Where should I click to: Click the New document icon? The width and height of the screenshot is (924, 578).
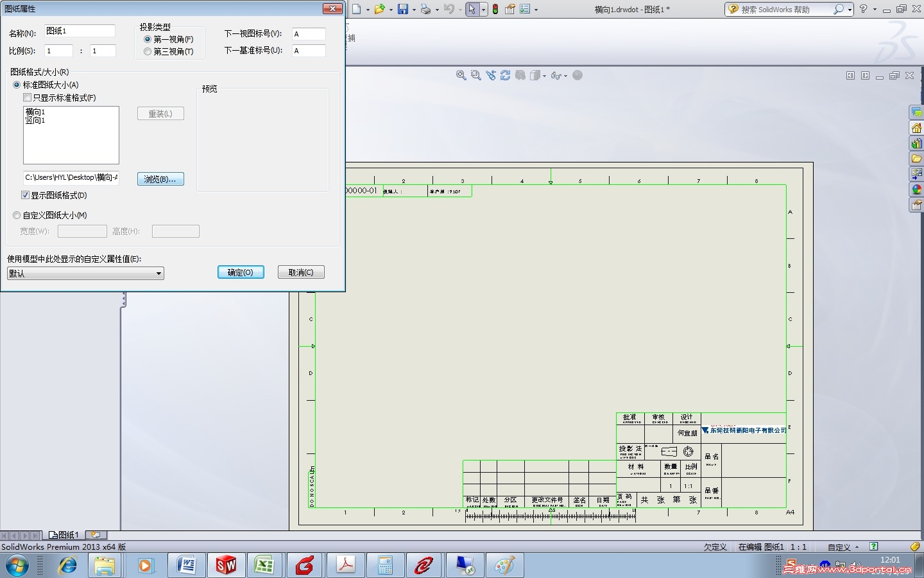(x=356, y=9)
